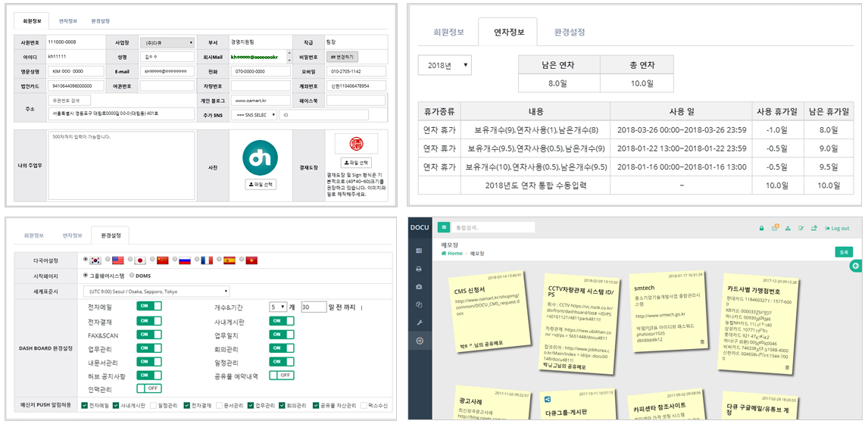Toggle the 전자메일 dashboard switch
The height and width of the screenshot is (424, 868).
pyautogui.click(x=149, y=306)
